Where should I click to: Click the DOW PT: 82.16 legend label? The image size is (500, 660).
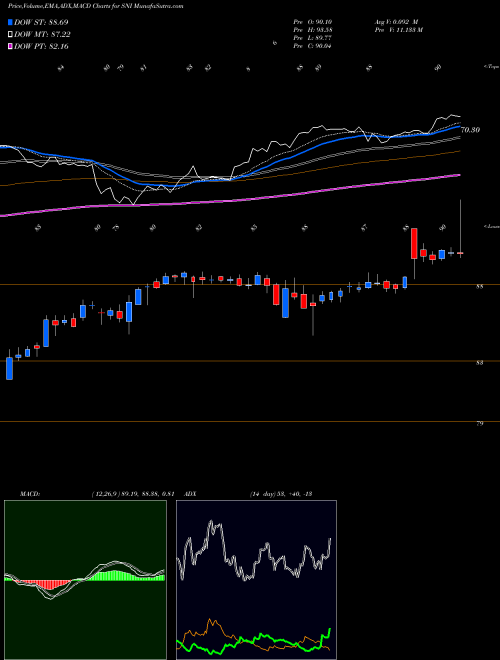(x=41, y=46)
